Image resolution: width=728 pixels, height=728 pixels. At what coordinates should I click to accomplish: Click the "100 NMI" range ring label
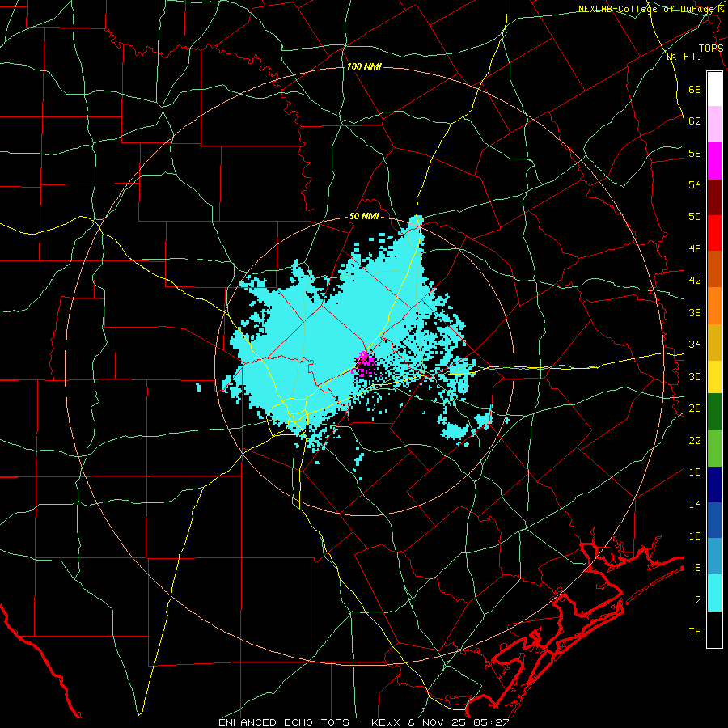coord(364,66)
